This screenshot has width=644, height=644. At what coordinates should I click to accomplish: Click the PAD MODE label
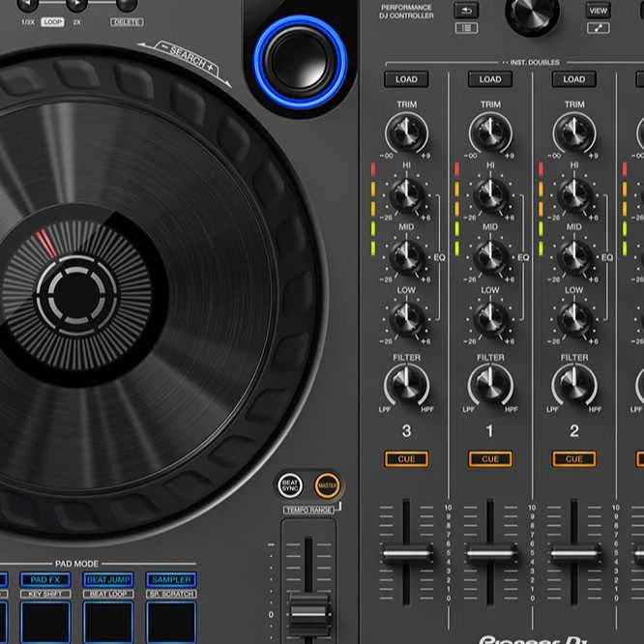coord(76,564)
